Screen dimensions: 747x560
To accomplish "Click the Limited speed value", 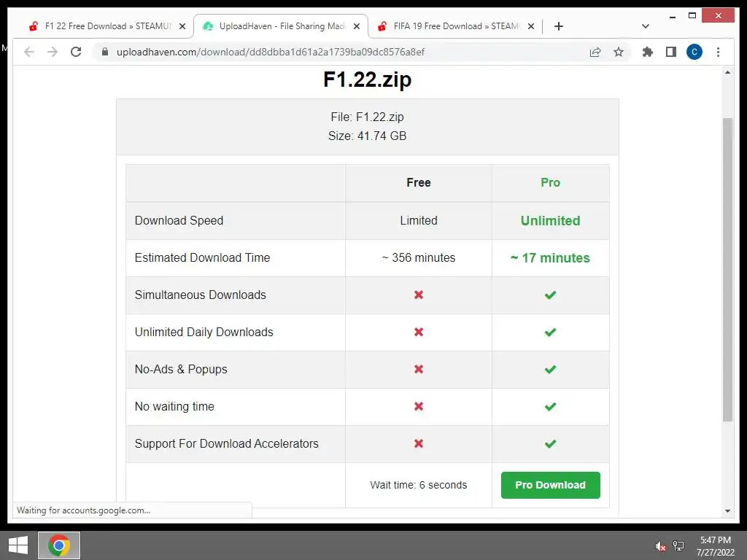I will click(x=418, y=220).
